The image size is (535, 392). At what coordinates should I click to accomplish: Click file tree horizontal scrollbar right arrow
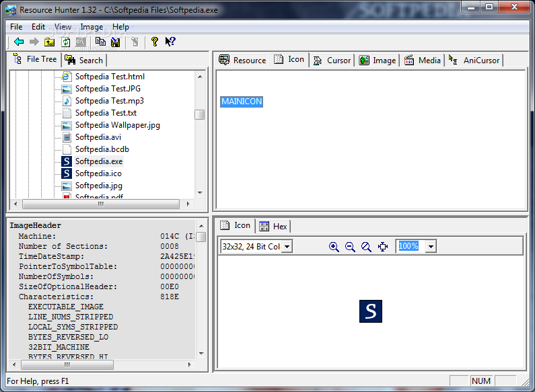(188, 204)
